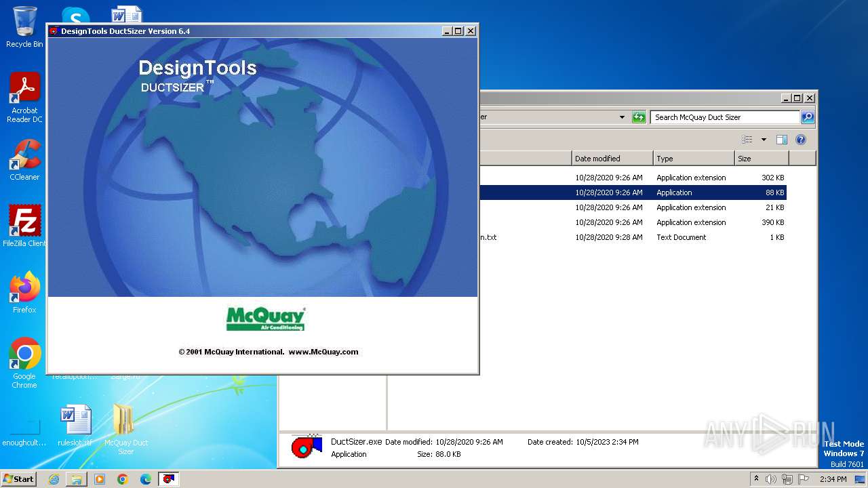
Task: Click the www.McQuay.com text
Action: pos(323,352)
